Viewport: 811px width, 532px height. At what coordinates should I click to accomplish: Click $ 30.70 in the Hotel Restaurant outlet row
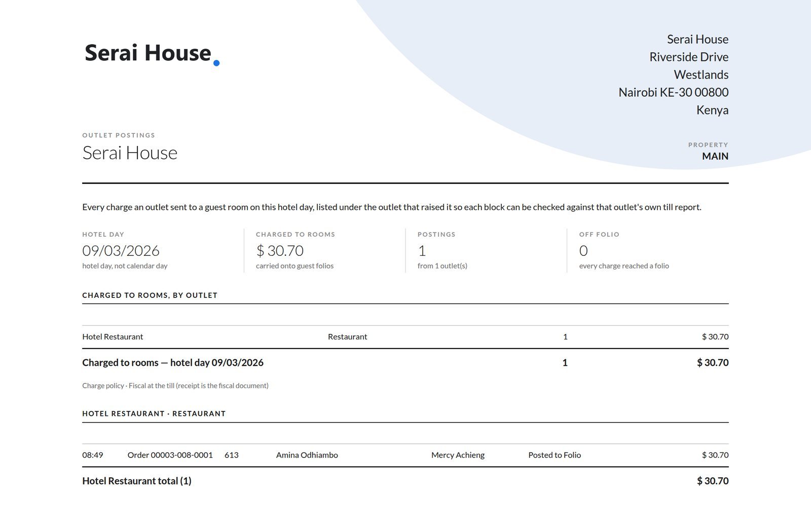(x=715, y=337)
